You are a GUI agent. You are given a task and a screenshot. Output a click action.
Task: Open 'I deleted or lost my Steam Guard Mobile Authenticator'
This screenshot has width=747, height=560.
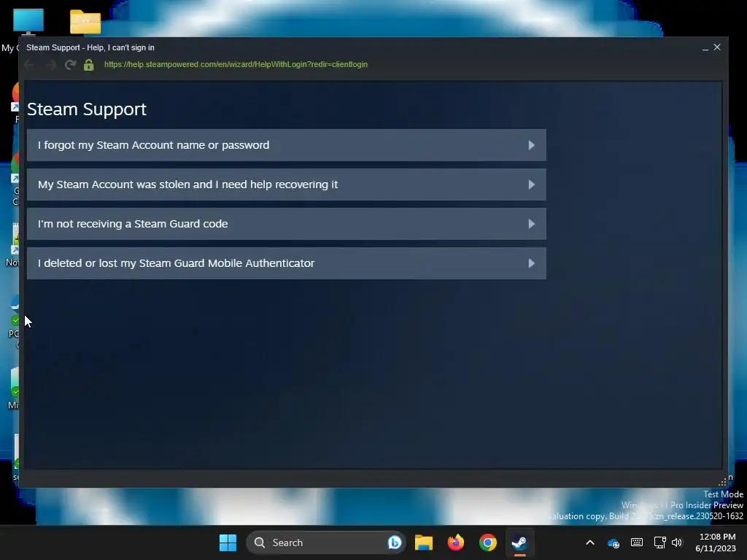286,263
